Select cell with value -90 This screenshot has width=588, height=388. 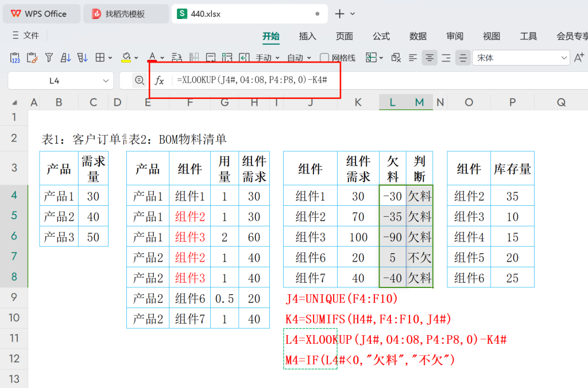[393, 237]
